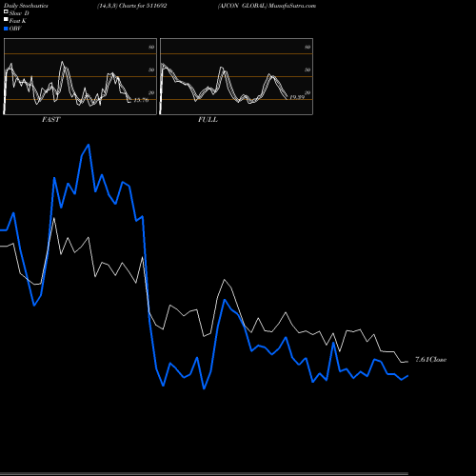This screenshot has width=476, height=476.
Task: Click the '(AJCON GLOBAL) MunafaSutra.com' text
Action: pyautogui.click(x=267, y=6)
